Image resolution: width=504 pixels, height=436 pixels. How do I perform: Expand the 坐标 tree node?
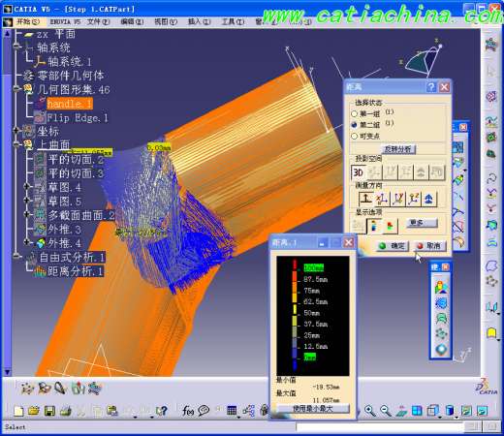(16, 130)
